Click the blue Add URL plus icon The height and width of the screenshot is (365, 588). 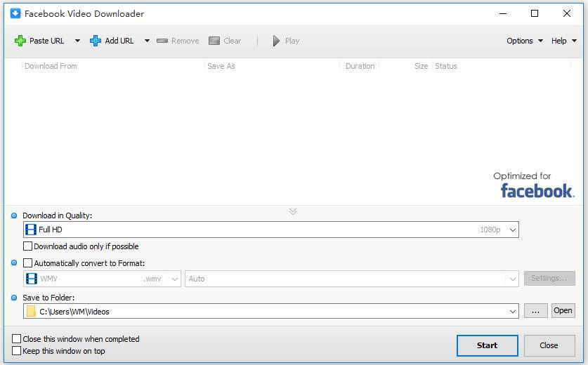pyautogui.click(x=96, y=41)
